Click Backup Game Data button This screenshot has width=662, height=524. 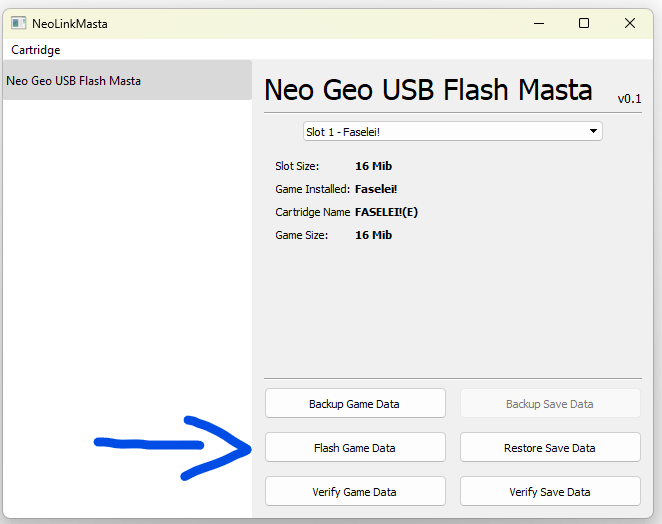pos(354,404)
